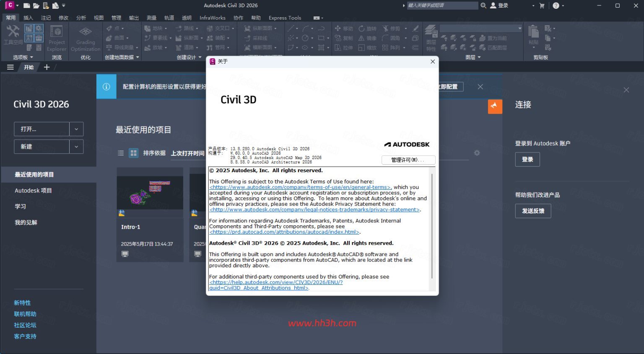The image size is (644, 354).
Task: Click the 缩放 scale tool
Action: pos(367,48)
